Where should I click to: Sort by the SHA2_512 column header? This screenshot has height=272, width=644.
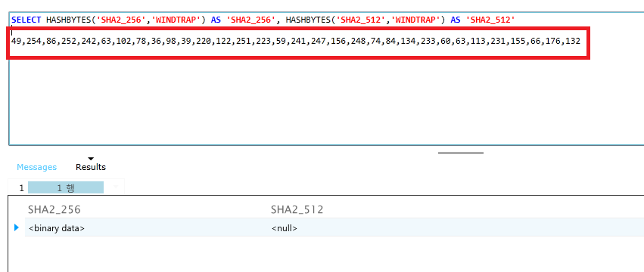coord(297,209)
